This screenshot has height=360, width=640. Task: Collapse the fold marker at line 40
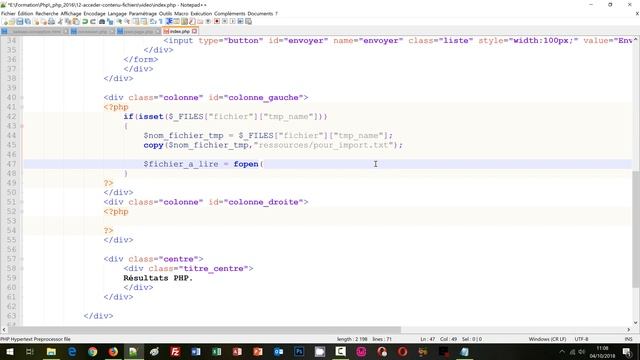[22, 98]
